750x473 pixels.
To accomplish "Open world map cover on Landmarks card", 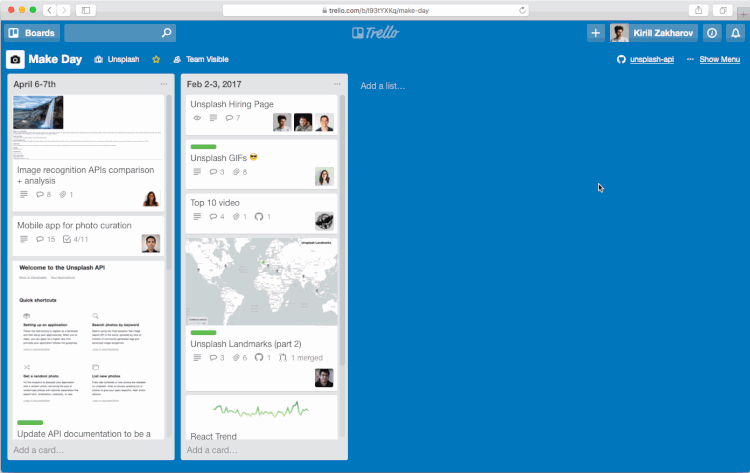I will coord(262,282).
